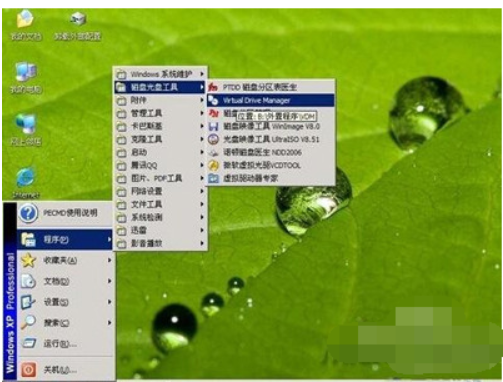The height and width of the screenshot is (382, 503).
Task: Expand the 文件工具 submenu arrow
Action: click(x=202, y=204)
